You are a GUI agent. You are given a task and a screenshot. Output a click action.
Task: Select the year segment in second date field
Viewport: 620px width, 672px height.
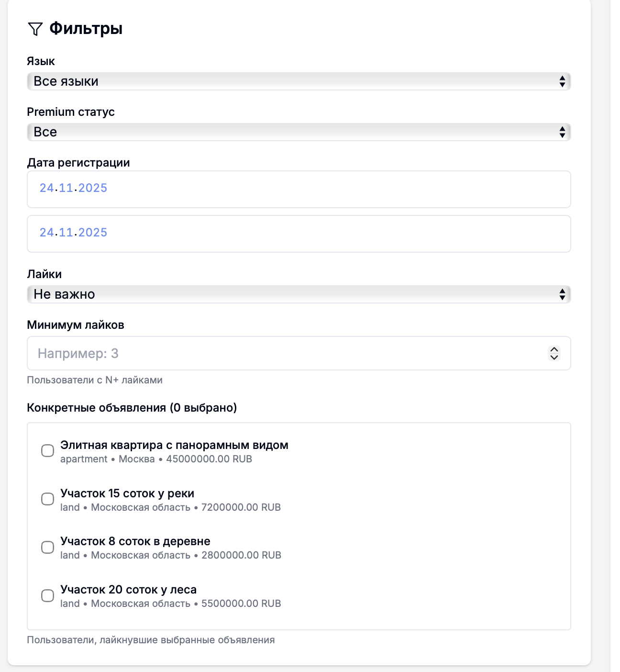tap(93, 233)
